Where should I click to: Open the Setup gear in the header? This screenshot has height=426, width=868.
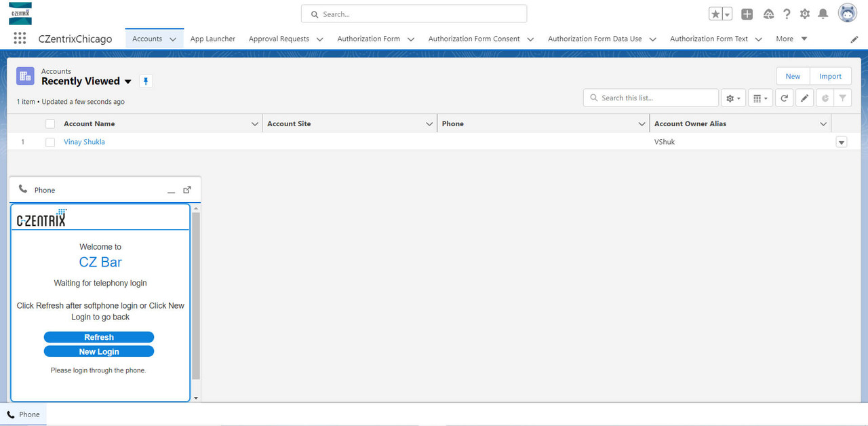(805, 14)
